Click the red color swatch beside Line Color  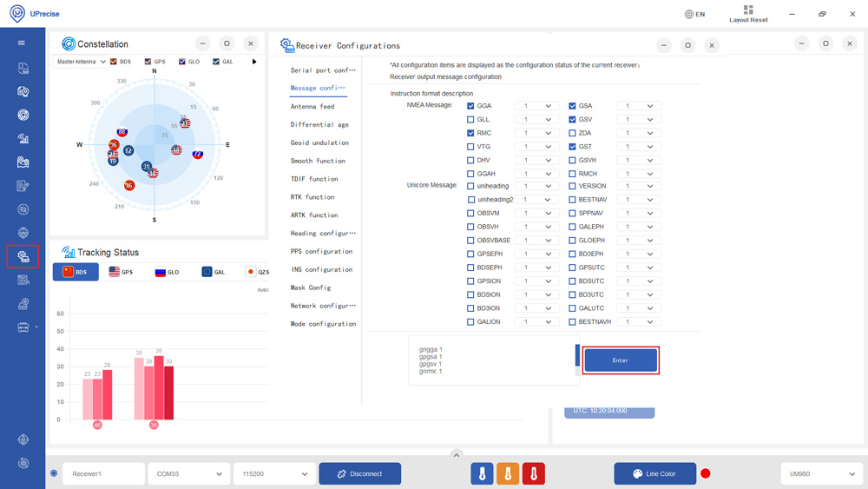point(706,473)
